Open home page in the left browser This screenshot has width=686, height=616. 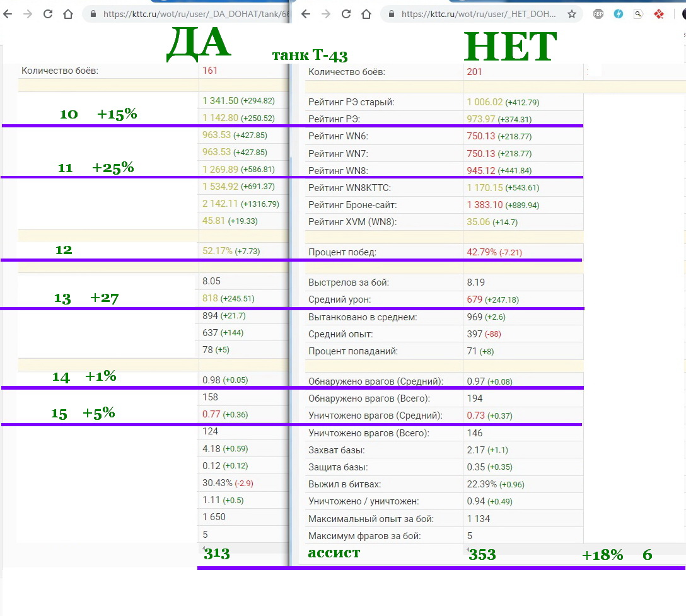coord(68,14)
